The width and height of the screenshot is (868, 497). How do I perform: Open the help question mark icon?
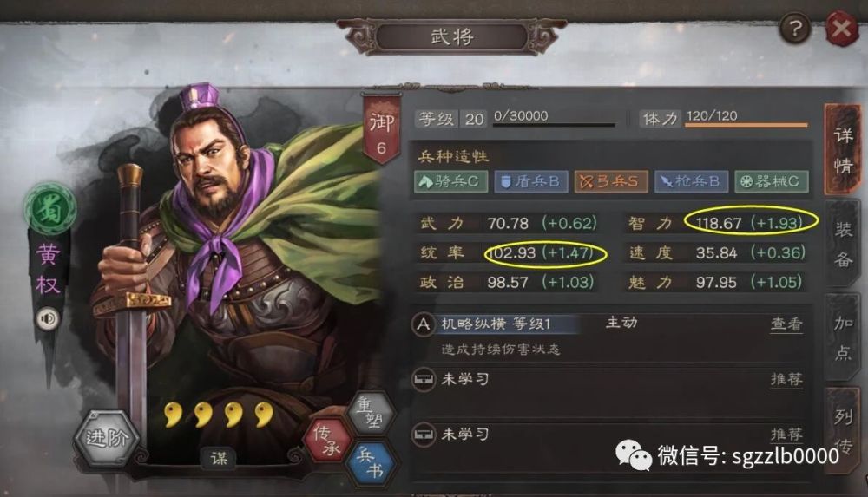[x=795, y=27]
